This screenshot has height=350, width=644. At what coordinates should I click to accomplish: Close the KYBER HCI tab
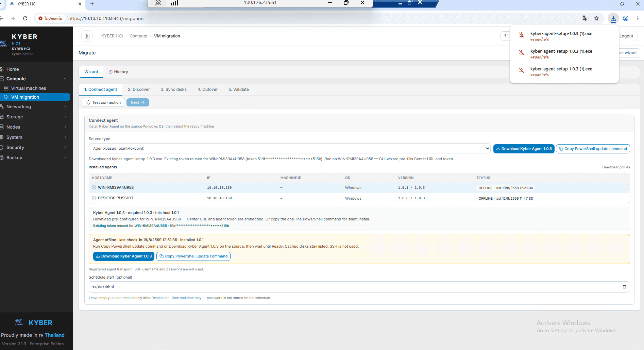click(80, 4)
